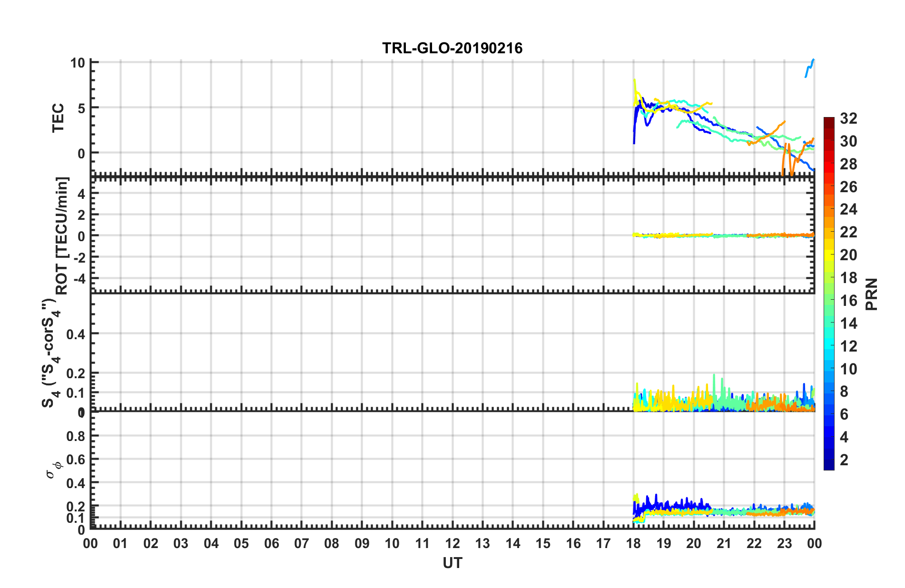Image resolution: width=905 pixels, height=588 pixels.
Task: Click the PRN colorbar strip
Action: point(829,294)
